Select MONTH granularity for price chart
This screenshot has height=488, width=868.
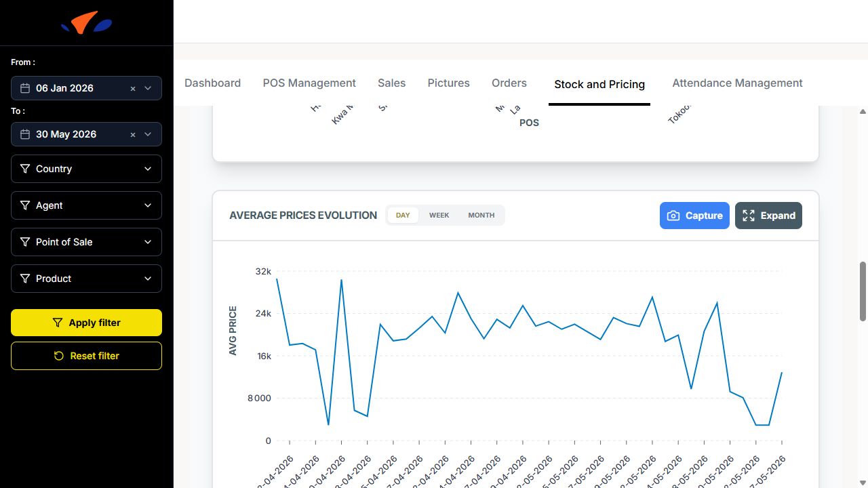(x=481, y=216)
